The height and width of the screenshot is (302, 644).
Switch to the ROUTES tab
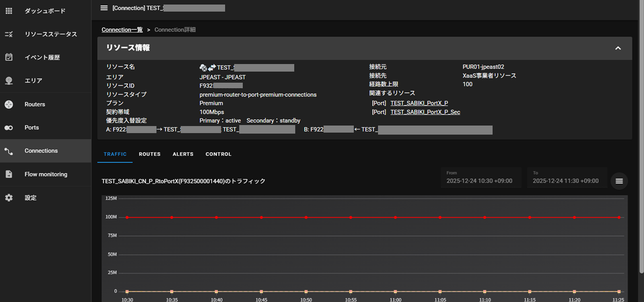[149, 154]
